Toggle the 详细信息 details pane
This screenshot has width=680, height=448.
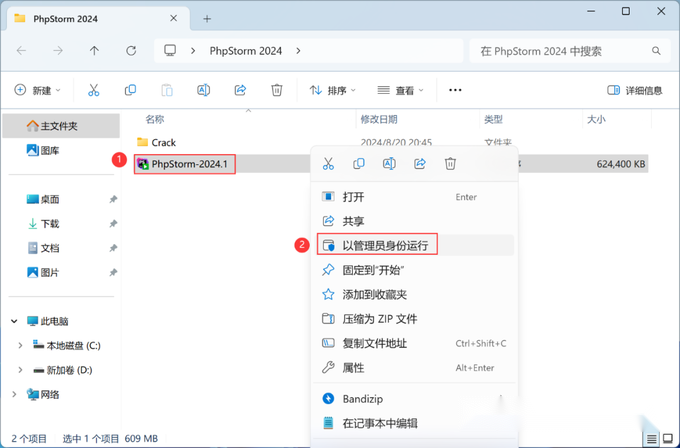tap(634, 90)
